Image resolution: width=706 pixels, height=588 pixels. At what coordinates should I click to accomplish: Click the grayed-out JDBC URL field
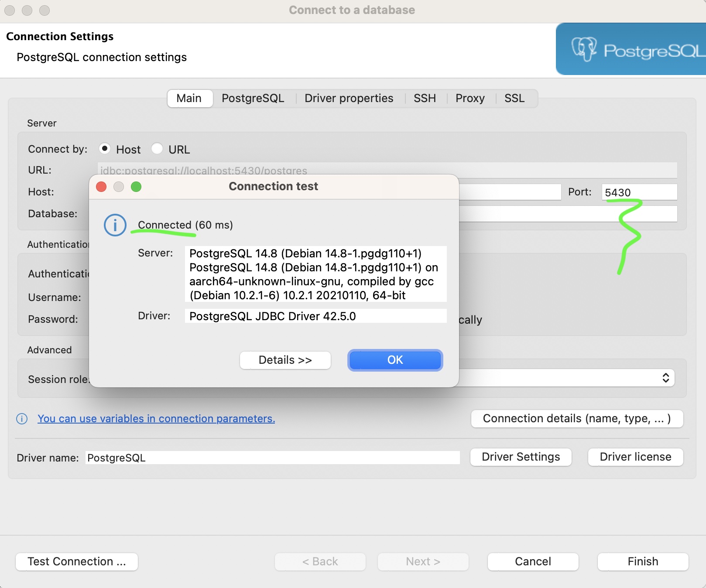point(387,170)
